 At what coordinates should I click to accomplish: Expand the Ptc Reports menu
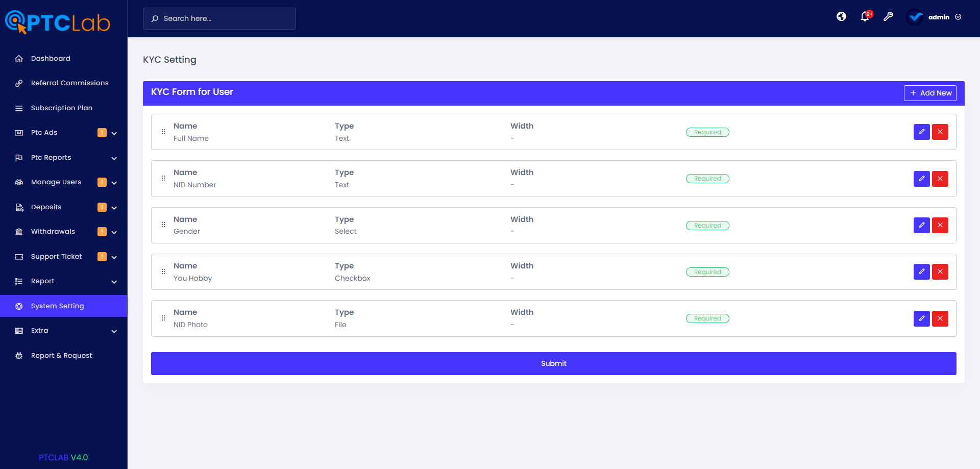(51, 157)
